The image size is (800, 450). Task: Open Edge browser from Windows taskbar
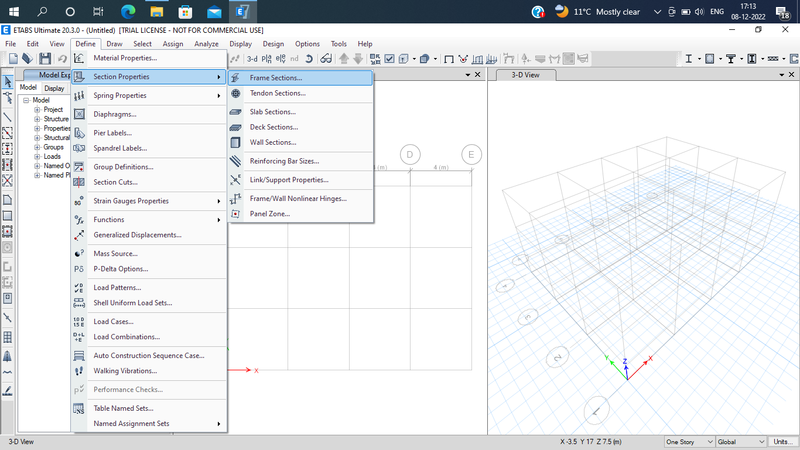pos(128,11)
